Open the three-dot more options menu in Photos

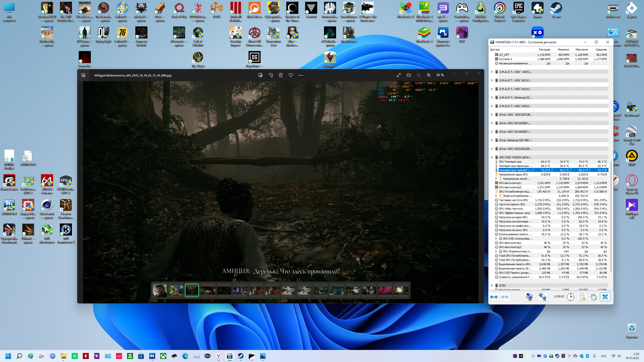click(301, 75)
